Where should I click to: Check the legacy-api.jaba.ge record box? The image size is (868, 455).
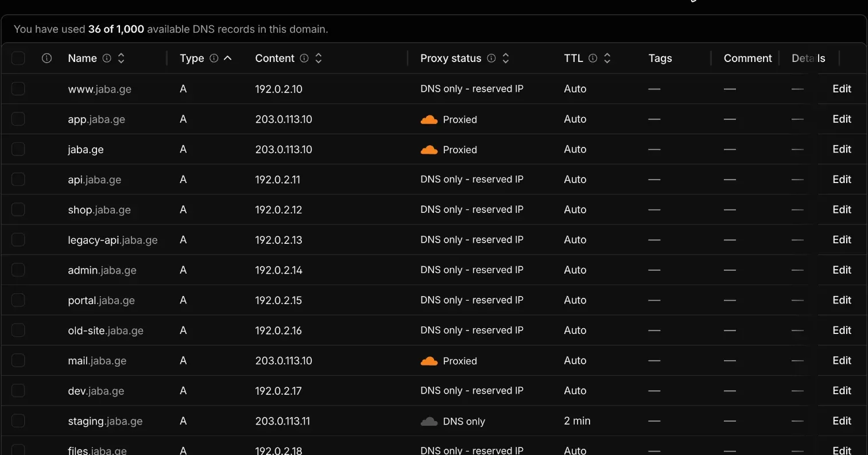(x=18, y=240)
